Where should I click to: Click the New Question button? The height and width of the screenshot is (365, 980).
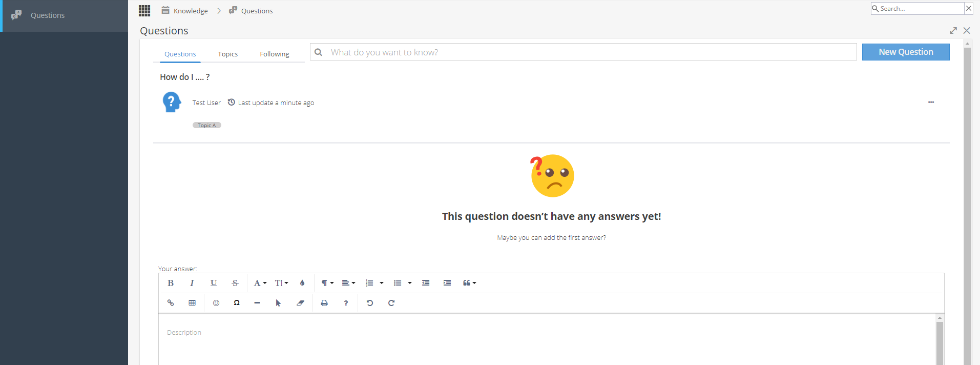pos(906,52)
